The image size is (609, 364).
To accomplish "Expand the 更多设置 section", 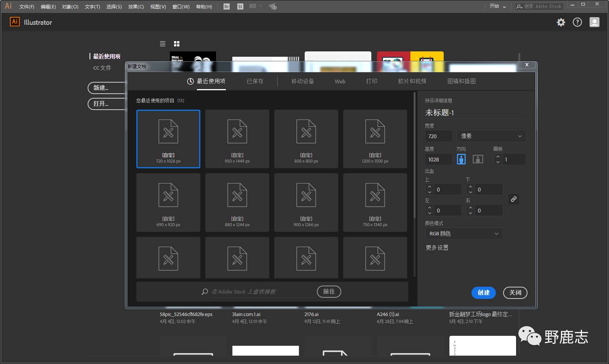I will (x=437, y=247).
